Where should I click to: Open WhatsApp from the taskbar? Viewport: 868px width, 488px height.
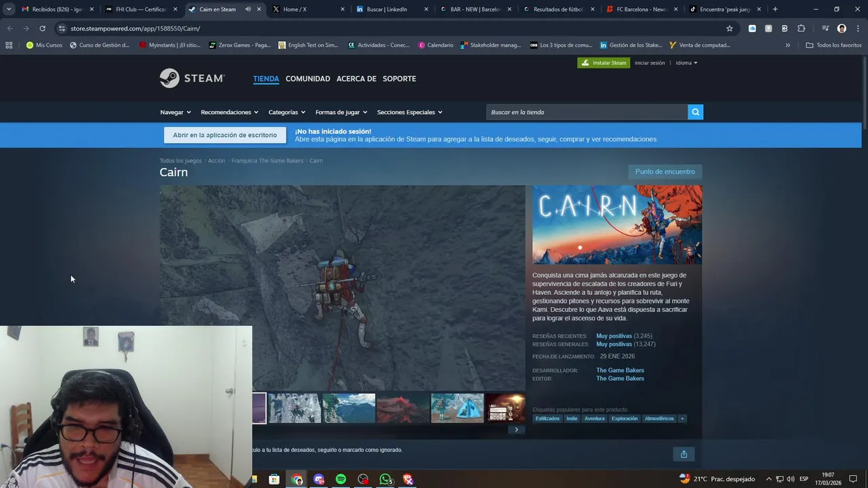pyautogui.click(x=386, y=479)
